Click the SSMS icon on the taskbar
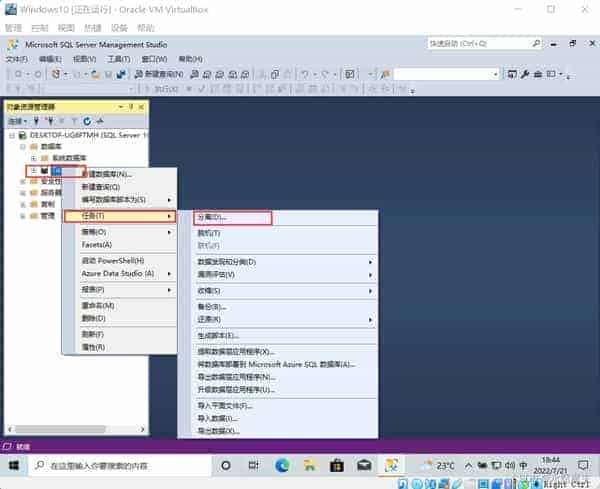The height and width of the screenshot is (489, 600). click(391, 465)
